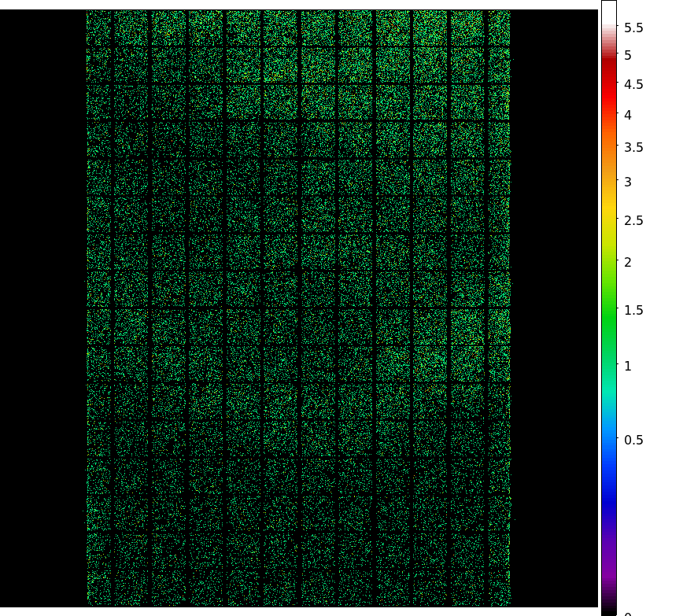This screenshot has width=683, height=616.
Task: Select the 1.5 colorbar tick label
Action: [x=633, y=310]
